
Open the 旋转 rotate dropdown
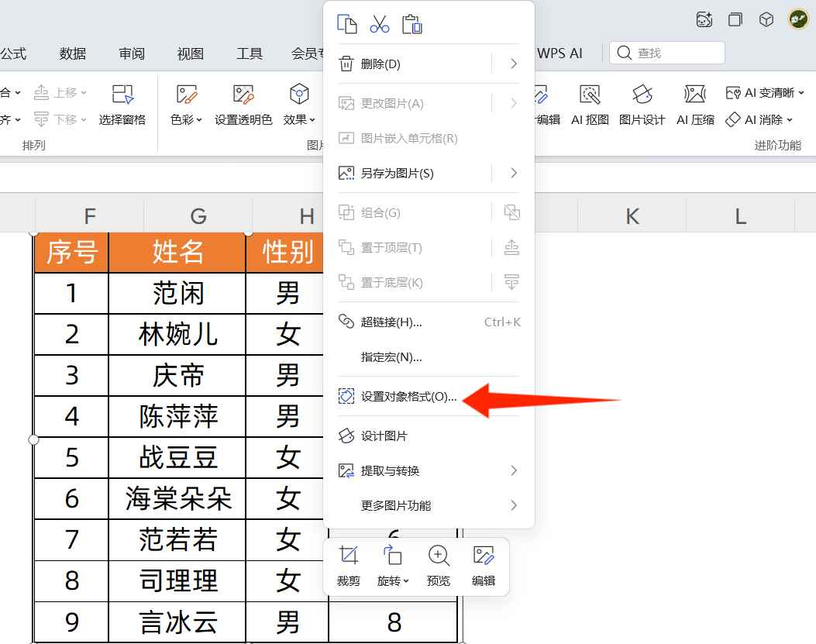pos(393,567)
